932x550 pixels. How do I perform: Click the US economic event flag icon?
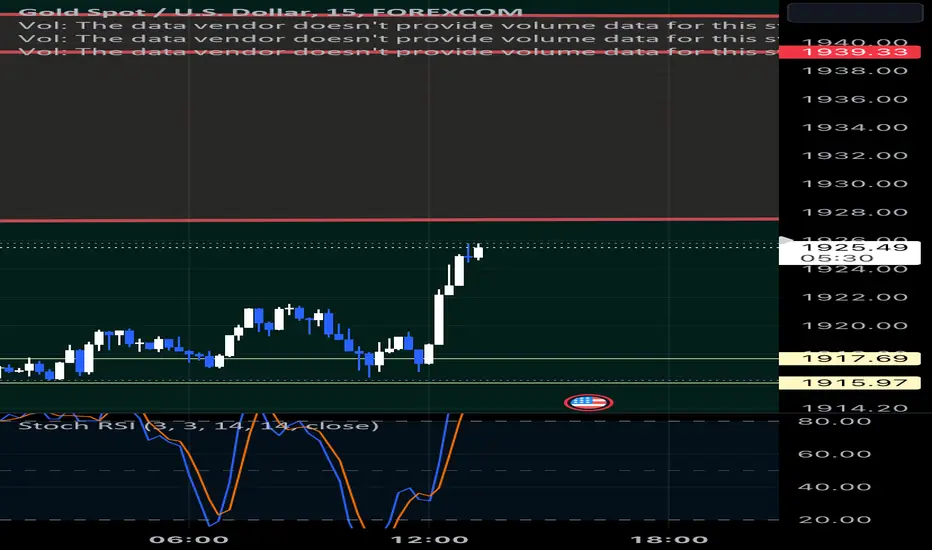coord(588,403)
